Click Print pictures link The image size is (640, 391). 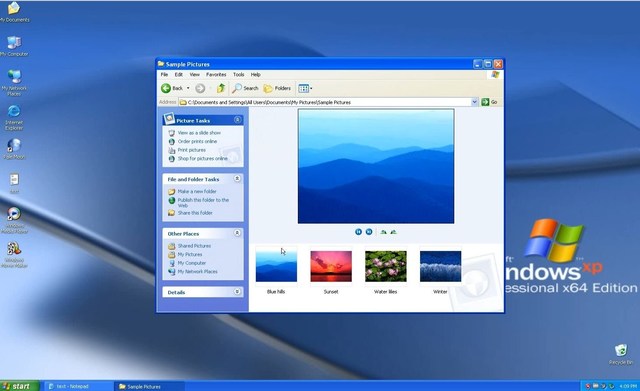[x=191, y=150]
